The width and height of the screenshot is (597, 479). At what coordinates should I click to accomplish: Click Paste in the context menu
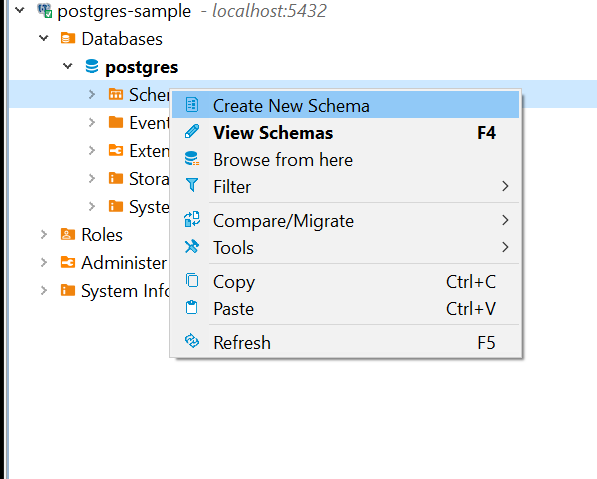[345, 308]
